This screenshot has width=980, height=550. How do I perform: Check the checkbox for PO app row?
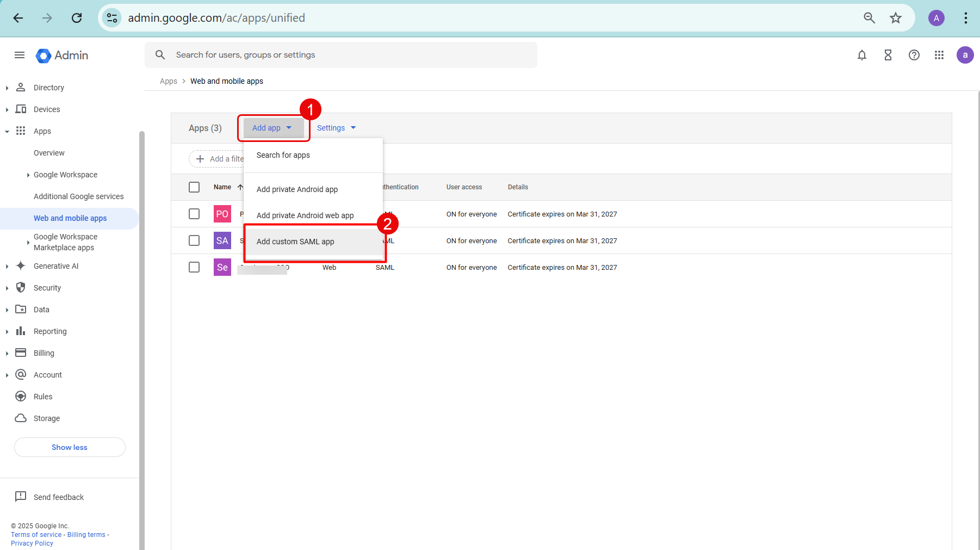(194, 214)
